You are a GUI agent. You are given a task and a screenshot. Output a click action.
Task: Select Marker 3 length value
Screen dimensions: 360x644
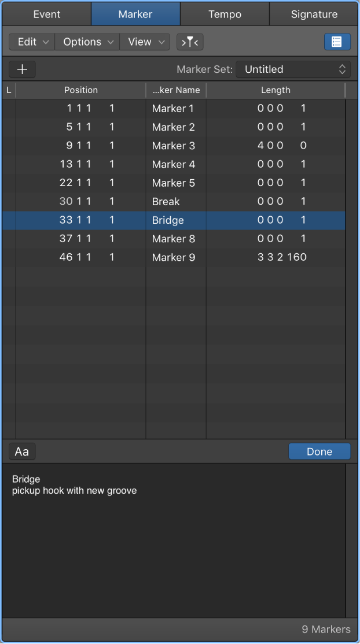pos(282,146)
